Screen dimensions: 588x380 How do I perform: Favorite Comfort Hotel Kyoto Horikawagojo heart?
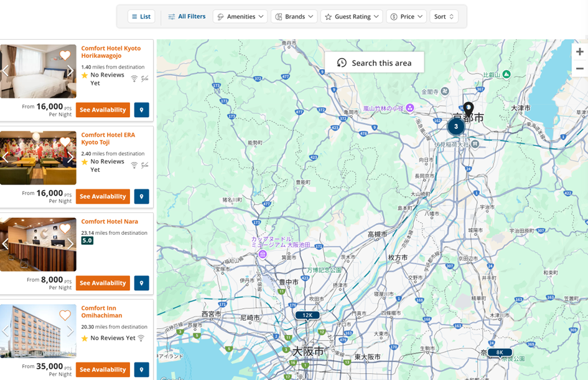(x=65, y=55)
